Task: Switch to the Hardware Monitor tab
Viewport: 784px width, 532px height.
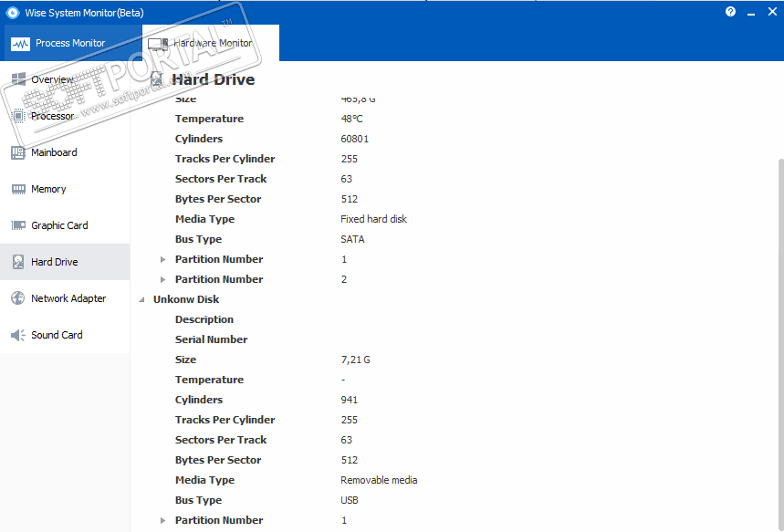Action: point(211,43)
